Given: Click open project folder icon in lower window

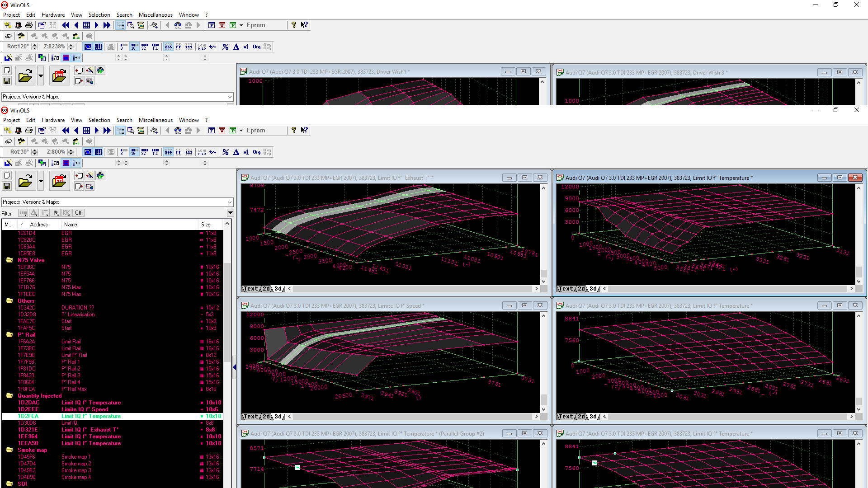Looking at the screenshot, I should 25,181.
